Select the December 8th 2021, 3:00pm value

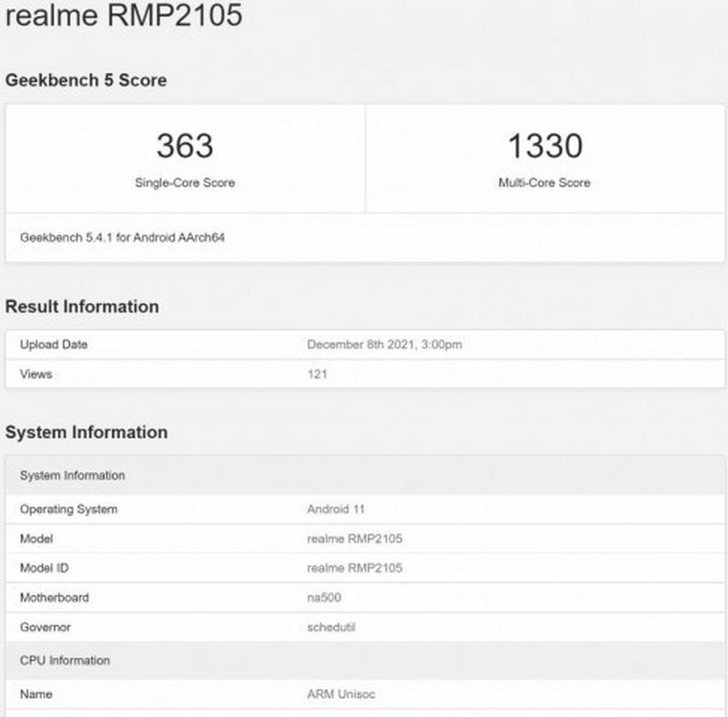pyautogui.click(x=384, y=345)
